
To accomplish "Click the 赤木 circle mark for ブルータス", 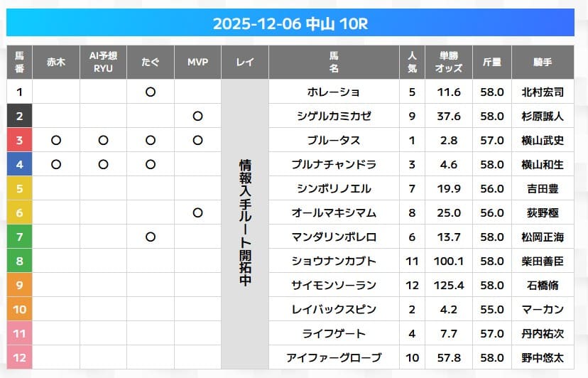I will click(56, 140).
